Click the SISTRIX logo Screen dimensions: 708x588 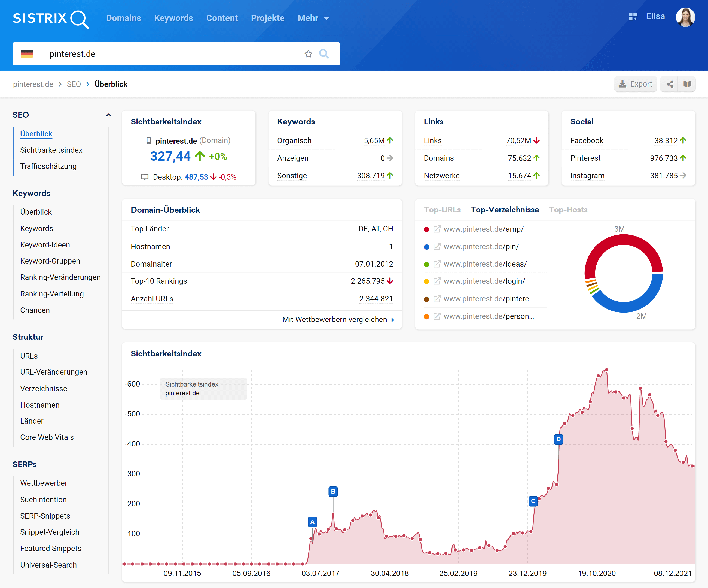coord(51,18)
